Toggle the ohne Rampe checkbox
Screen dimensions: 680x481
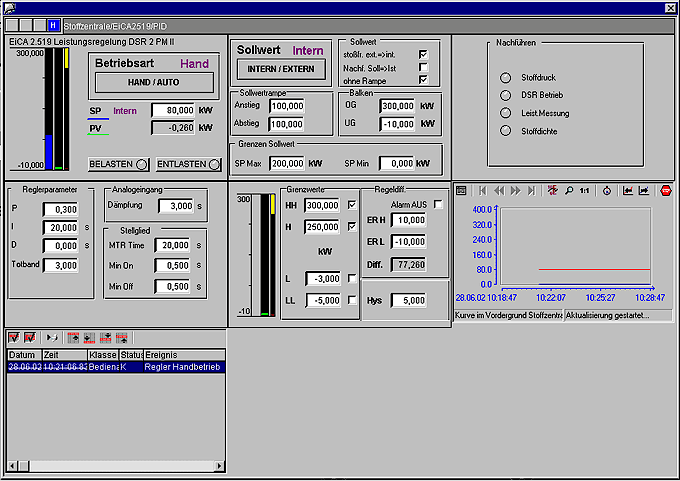(423, 80)
